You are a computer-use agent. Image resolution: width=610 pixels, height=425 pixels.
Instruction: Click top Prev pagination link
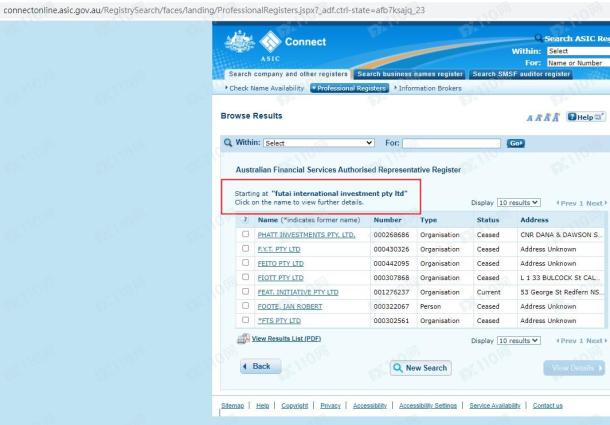pyautogui.click(x=566, y=203)
